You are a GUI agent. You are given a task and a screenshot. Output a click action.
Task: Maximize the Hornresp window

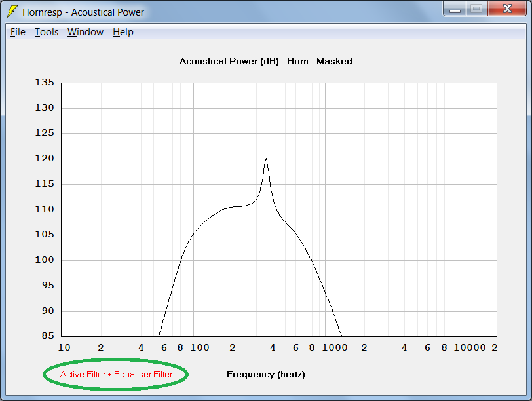point(477,9)
